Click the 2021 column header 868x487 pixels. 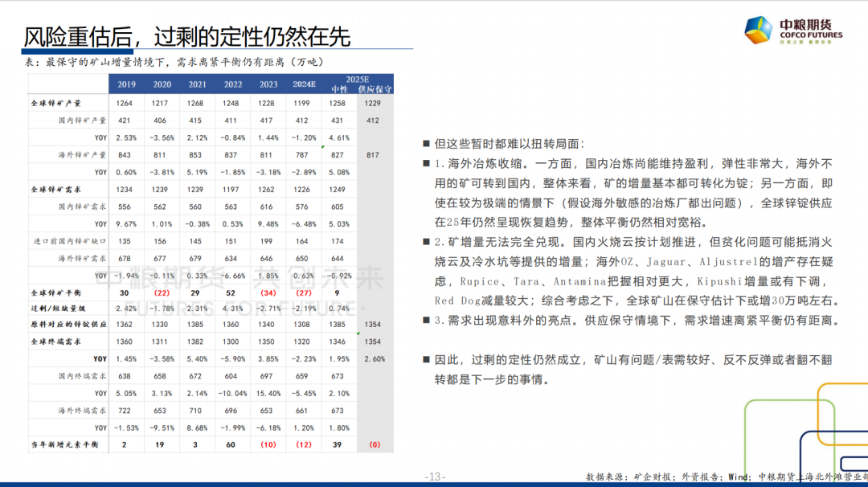click(x=197, y=84)
